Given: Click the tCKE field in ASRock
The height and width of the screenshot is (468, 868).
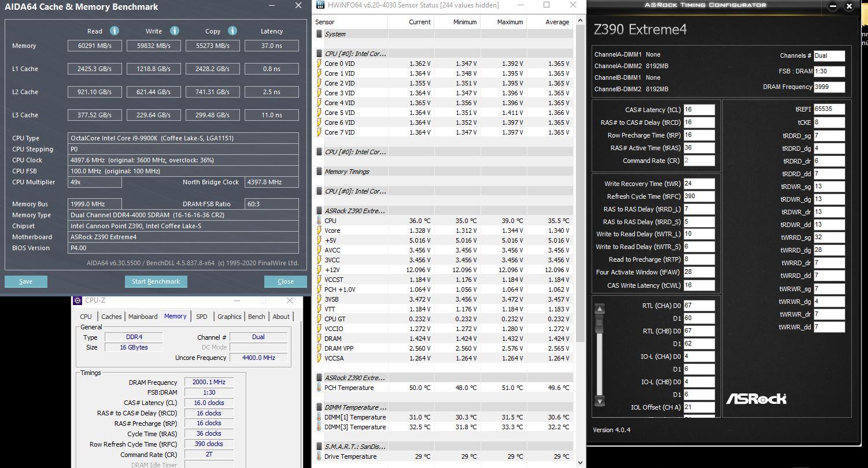Looking at the screenshot, I should [829, 122].
